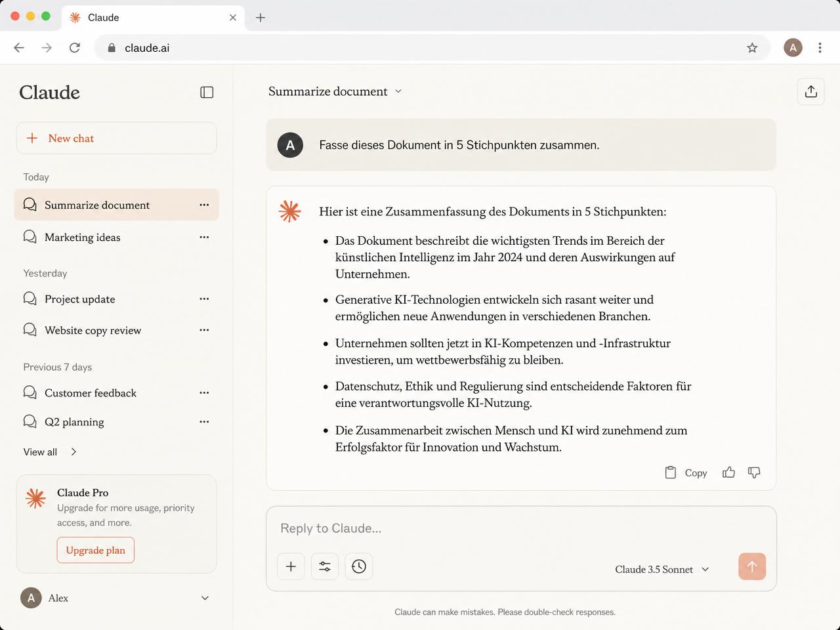The image size is (840, 630).
Task: Open more options for Q2 planning chat
Action: pyautogui.click(x=204, y=421)
